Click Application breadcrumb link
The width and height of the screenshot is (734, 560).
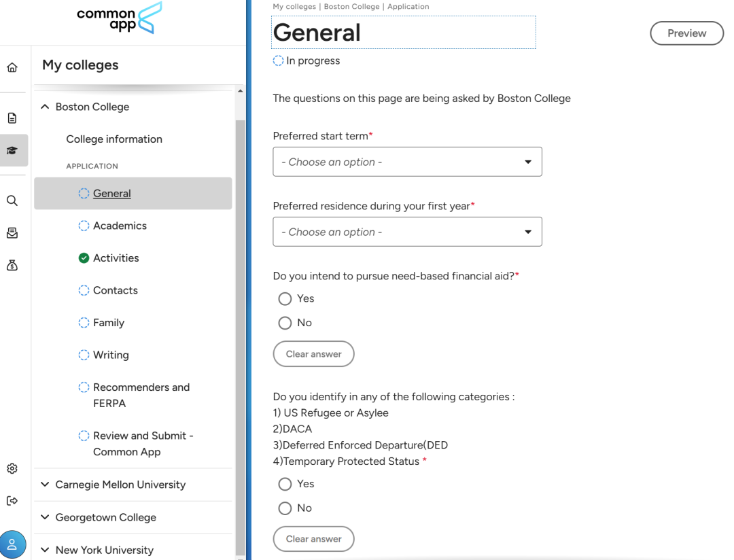click(x=408, y=7)
